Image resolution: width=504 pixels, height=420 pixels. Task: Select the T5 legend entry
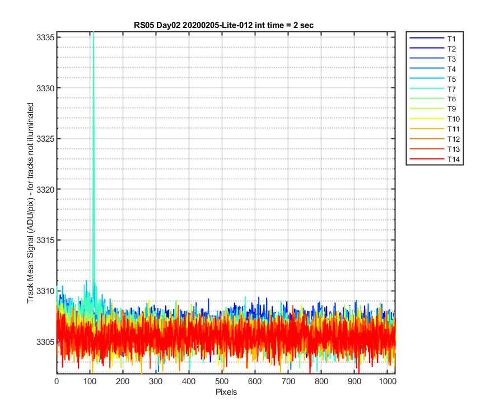433,79
